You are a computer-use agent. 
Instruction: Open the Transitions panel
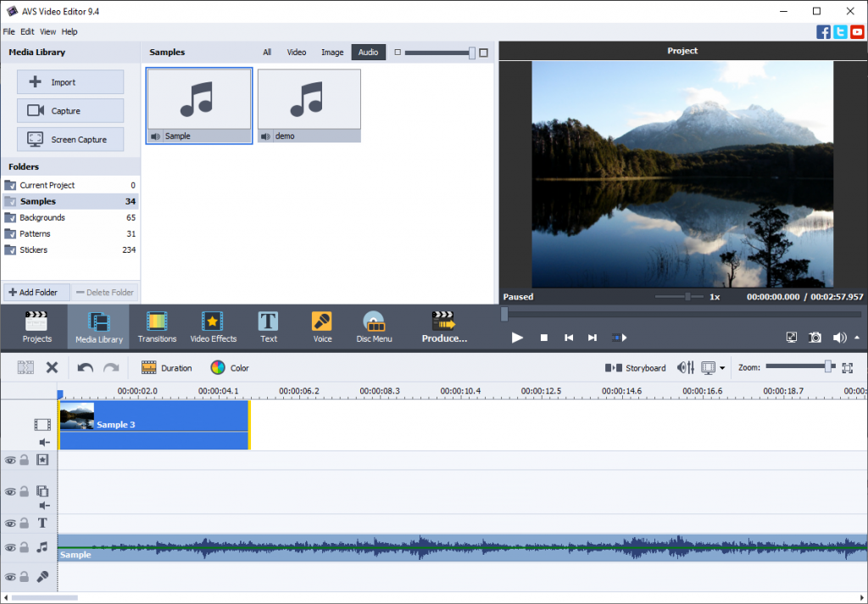click(x=157, y=327)
